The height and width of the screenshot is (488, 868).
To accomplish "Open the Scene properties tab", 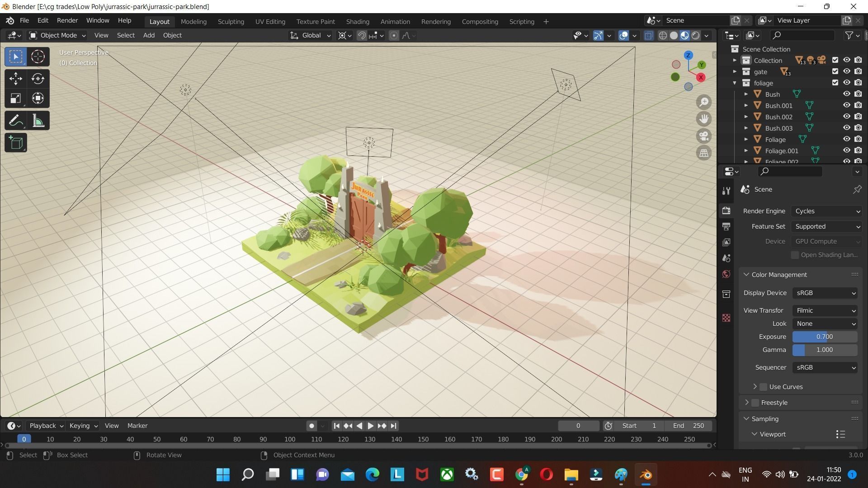I will pyautogui.click(x=726, y=258).
